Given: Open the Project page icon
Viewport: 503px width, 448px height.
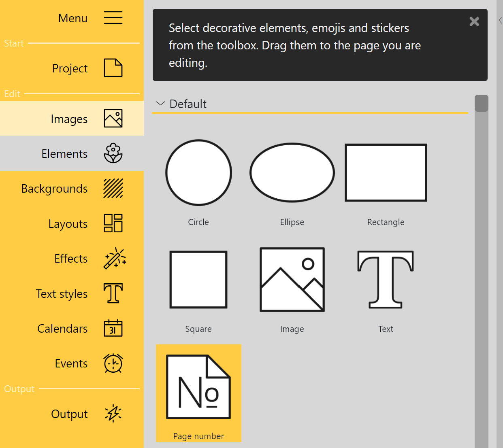Looking at the screenshot, I should (113, 68).
